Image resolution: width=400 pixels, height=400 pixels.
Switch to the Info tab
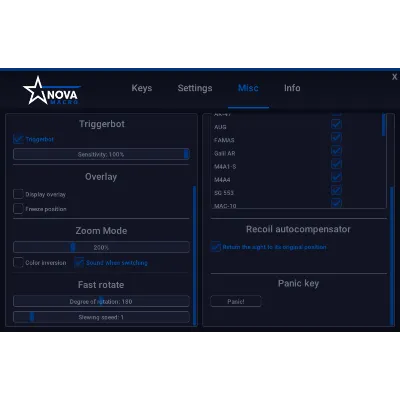point(292,88)
